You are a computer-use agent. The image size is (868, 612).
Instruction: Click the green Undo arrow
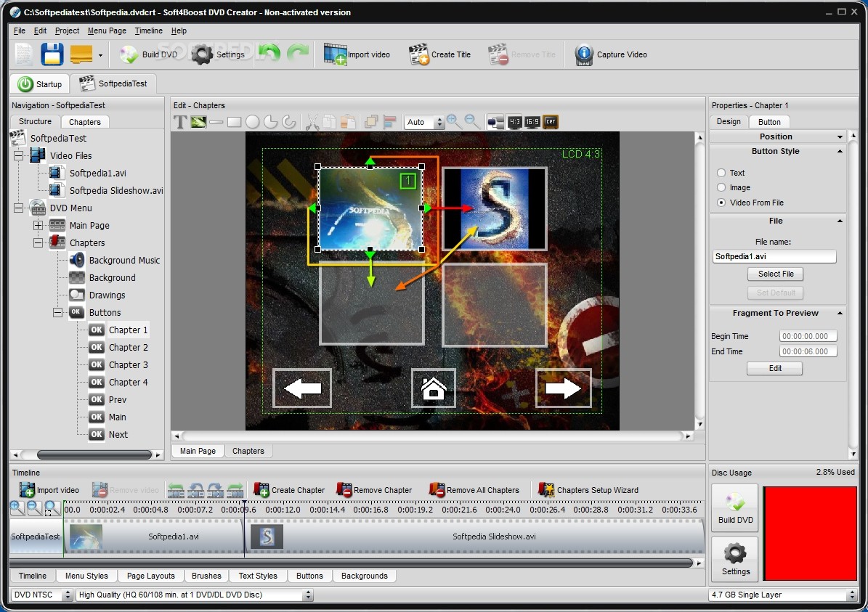[269, 53]
